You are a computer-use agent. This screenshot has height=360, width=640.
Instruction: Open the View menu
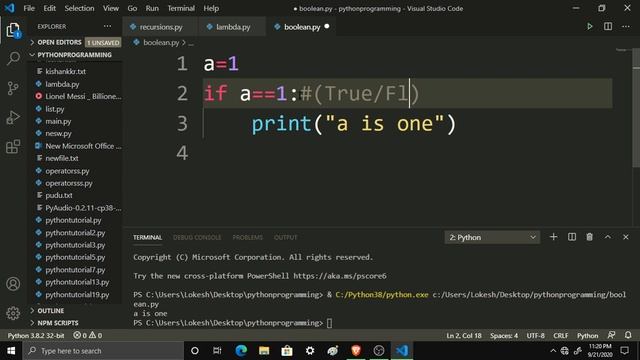pos(111,8)
